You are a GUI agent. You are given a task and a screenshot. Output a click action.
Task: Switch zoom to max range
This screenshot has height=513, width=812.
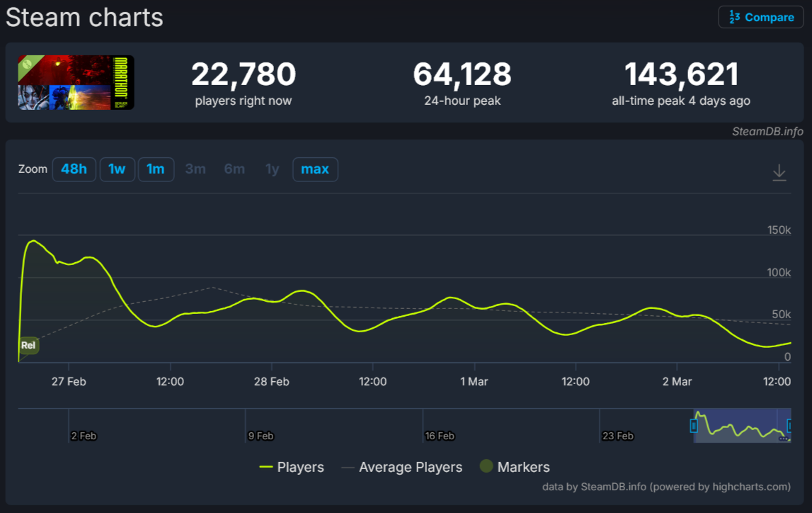click(x=315, y=169)
